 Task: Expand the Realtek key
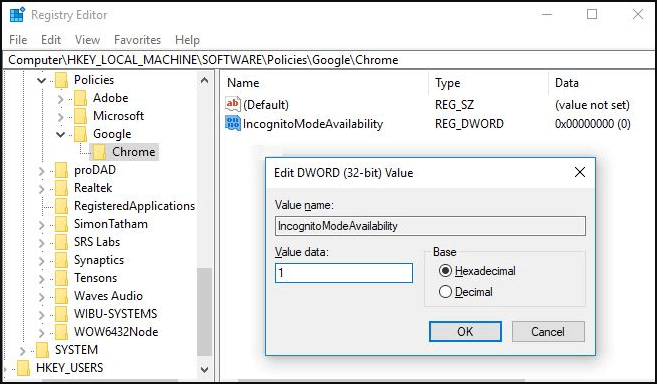[x=41, y=189]
